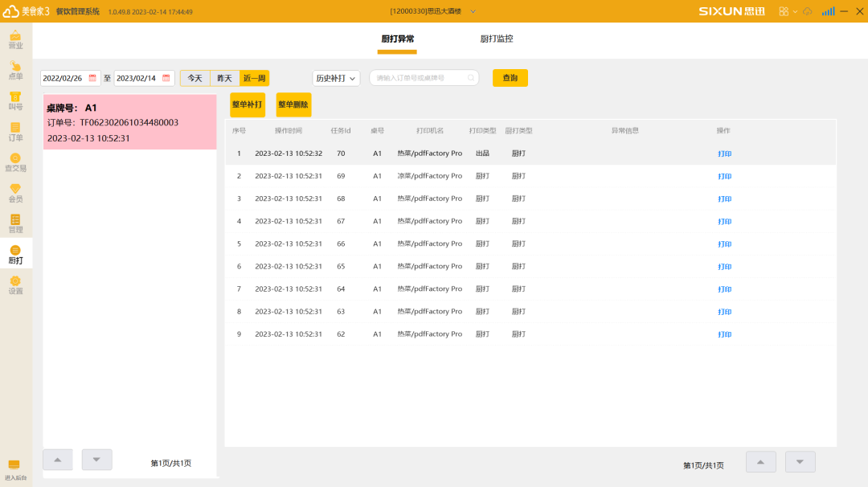The width and height of the screenshot is (868, 487).
Task: Open the 会员 (Members) sidebar icon
Action: coord(15,193)
